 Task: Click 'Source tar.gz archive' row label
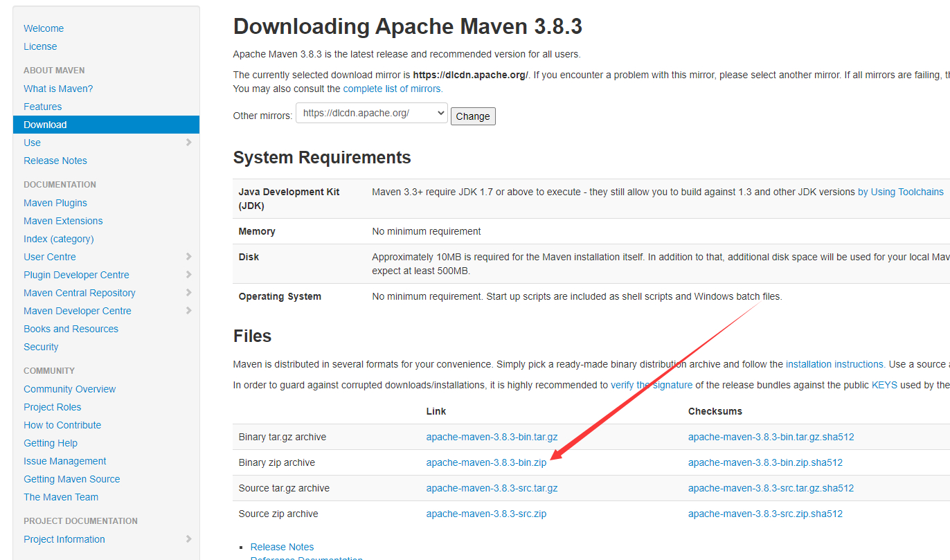285,488
